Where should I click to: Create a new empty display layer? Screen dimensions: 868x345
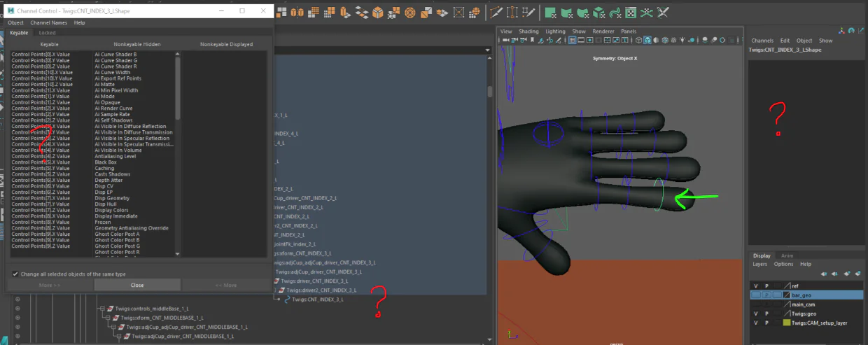pos(847,274)
